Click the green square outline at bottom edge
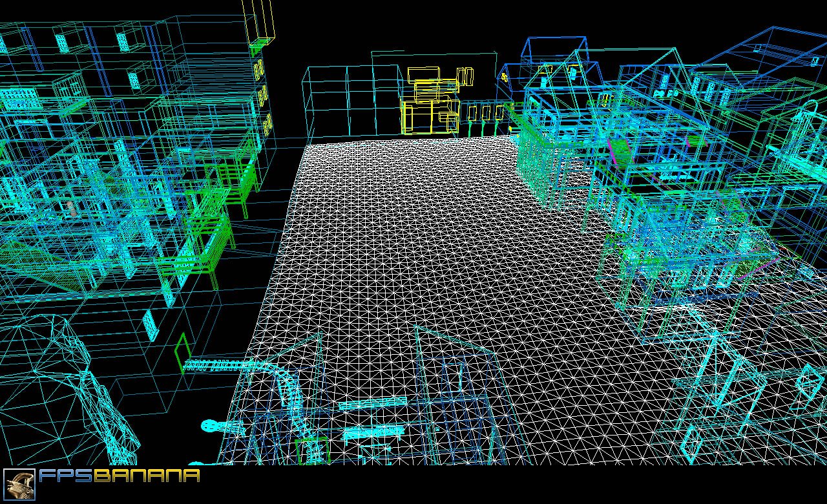This screenshot has width=827, height=504. pos(312,450)
